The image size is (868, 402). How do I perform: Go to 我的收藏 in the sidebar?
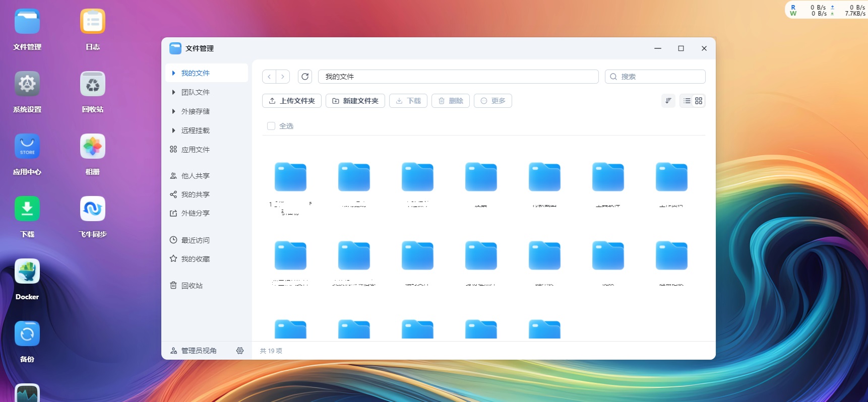coord(195,259)
